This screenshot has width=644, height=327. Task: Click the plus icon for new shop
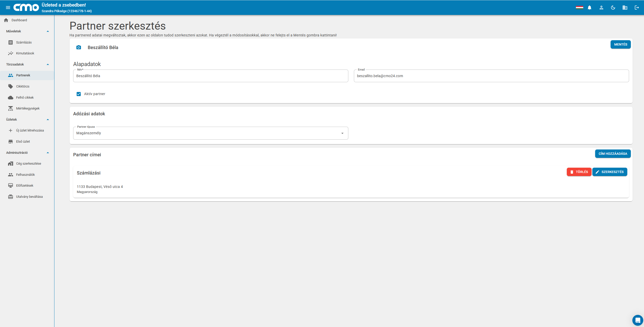(x=10, y=130)
